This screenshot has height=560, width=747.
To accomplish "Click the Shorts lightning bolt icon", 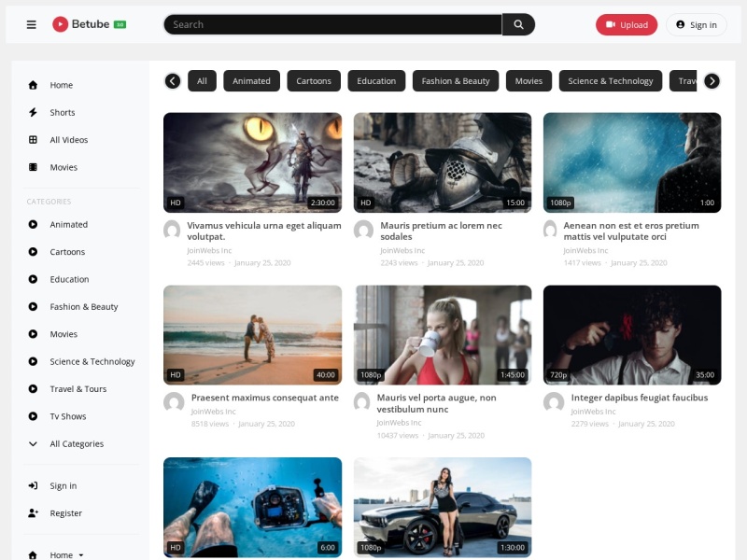I will coord(33,112).
